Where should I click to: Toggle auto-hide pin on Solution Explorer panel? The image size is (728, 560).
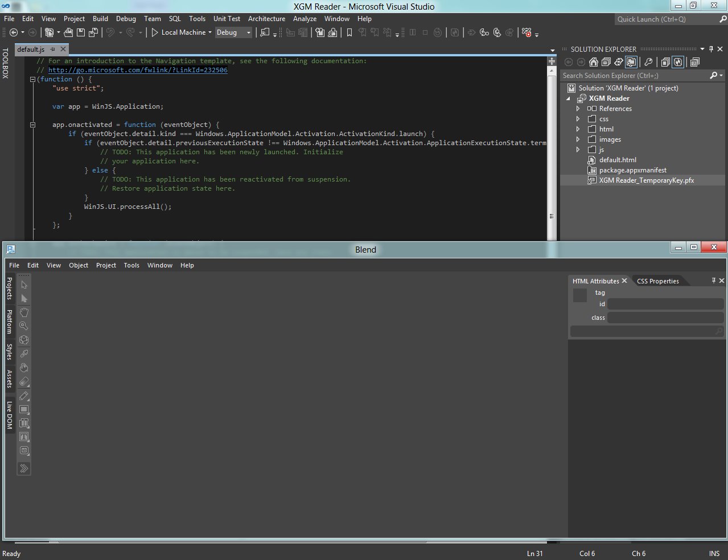tap(711, 49)
